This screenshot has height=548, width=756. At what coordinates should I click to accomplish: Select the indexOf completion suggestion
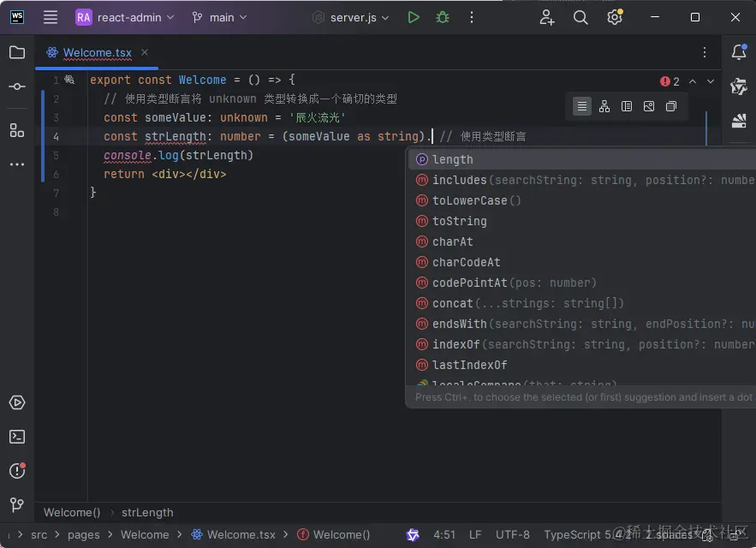(x=582, y=344)
